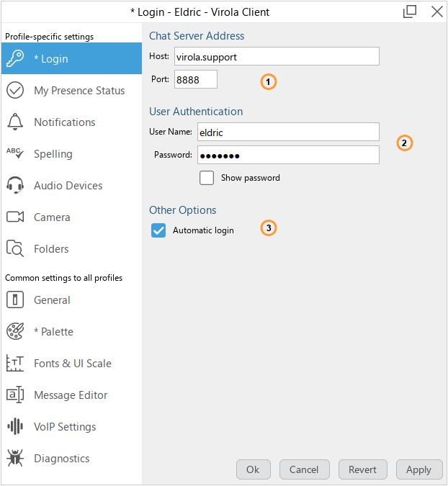Viewport: 448px width, 486px height.
Task: Click the ABC Spelling icon
Action: (x=15, y=153)
